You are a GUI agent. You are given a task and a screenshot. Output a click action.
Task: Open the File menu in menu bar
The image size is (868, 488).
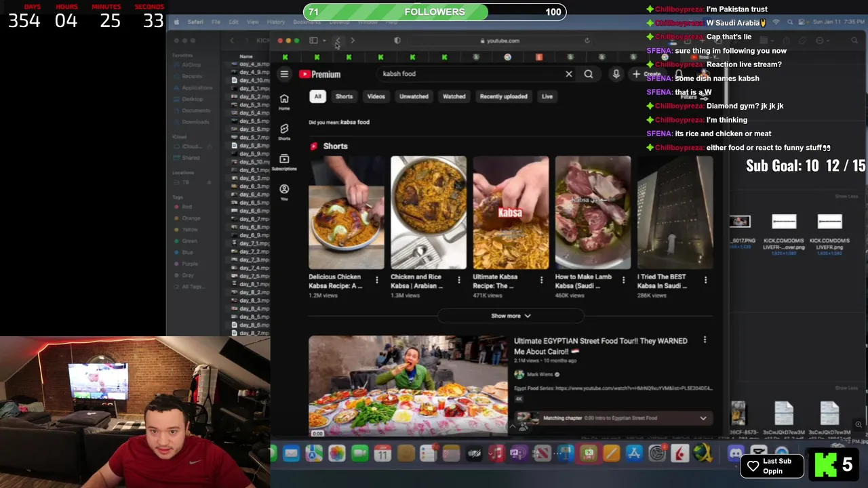point(215,22)
